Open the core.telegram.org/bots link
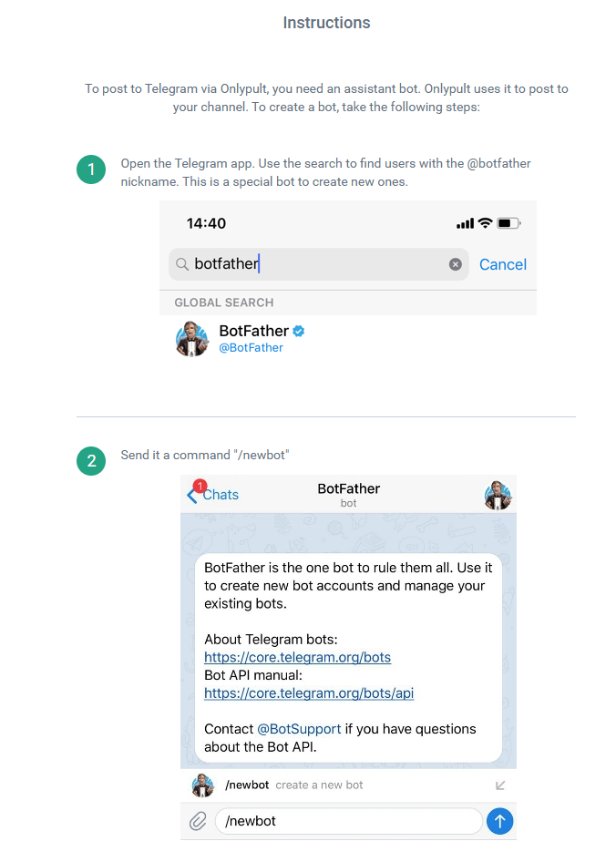This screenshot has width=616, height=862. (x=297, y=657)
